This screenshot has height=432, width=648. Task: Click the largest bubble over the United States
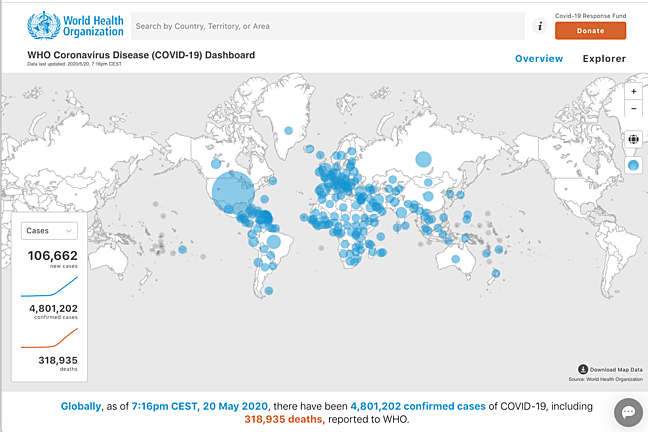[x=232, y=190]
